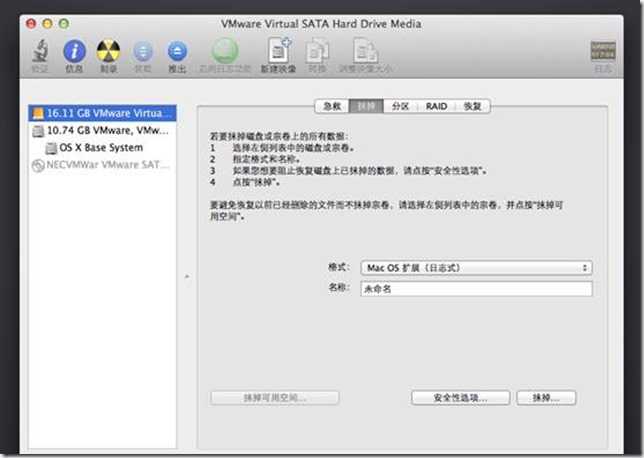Click the green zoom window button
Image resolution: width=644 pixels, height=458 pixels.
(x=64, y=23)
